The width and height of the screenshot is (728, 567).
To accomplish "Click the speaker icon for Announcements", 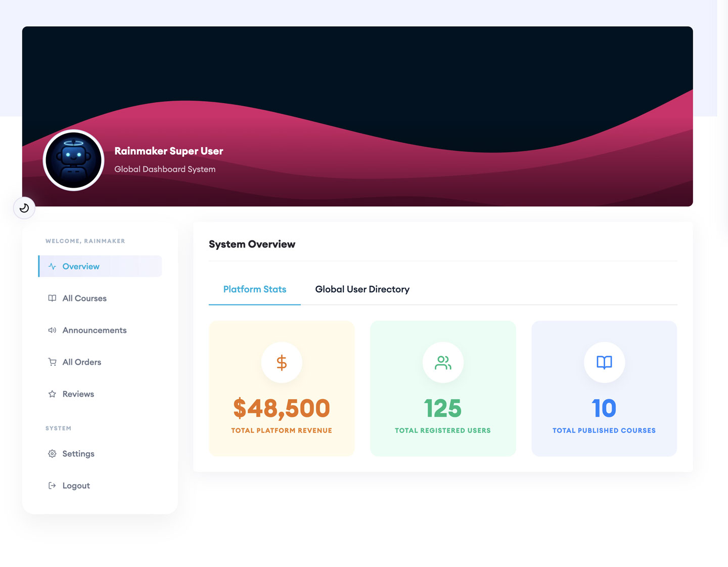I will point(52,330).
